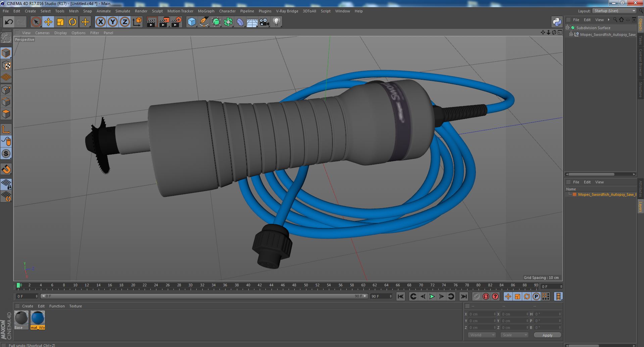The image size is (644, 347).
Task: Open the Simulate menu
Action: tap(123, 11)
